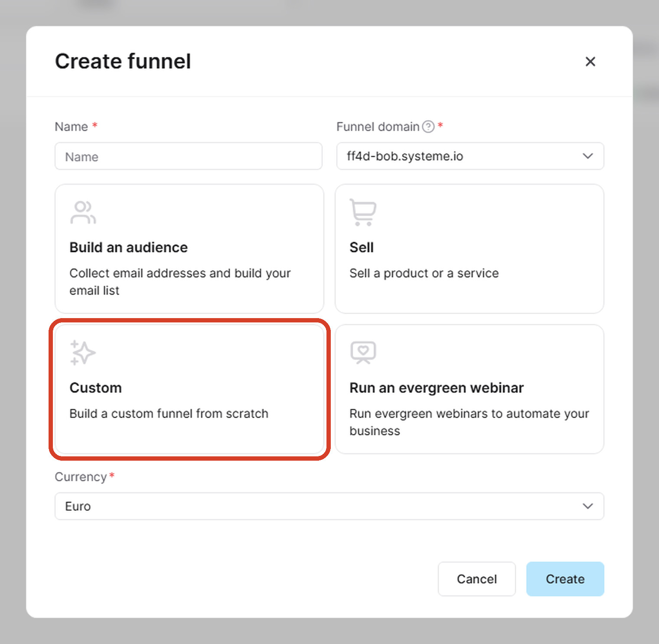Click 'Build a custom funnel from scratch' text
This screenshot has width=659, height=644.
pos(169,413)
